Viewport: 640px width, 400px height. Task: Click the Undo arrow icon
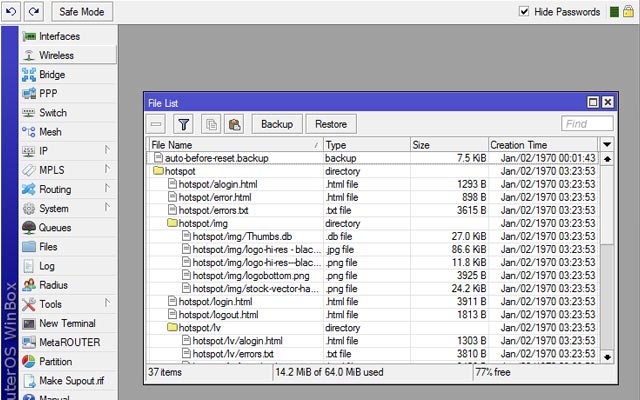(12, 12)
